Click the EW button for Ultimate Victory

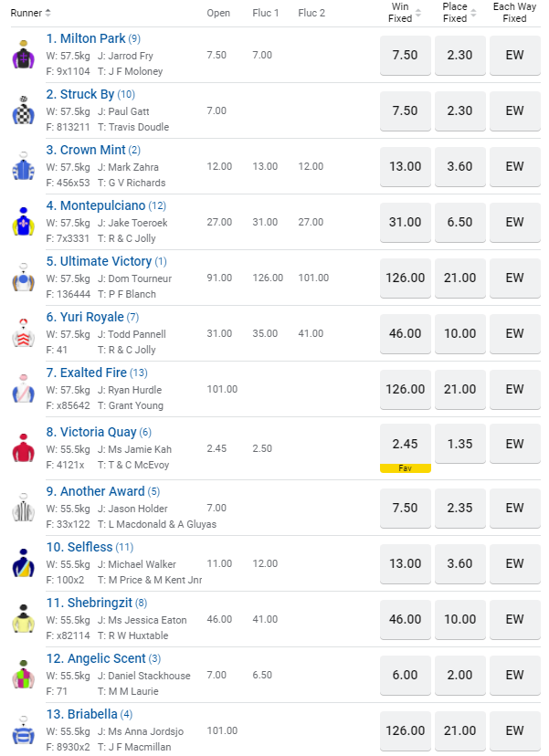point(515,278)
